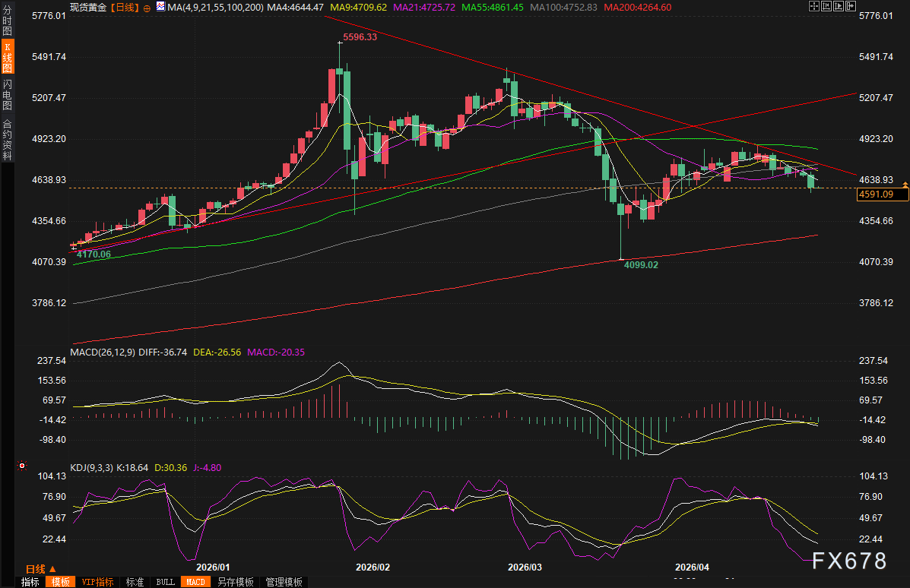Expand the 日线 period selector
Image resolution: width=910 pixels, height=588 pixels.
tap(41, 568)
